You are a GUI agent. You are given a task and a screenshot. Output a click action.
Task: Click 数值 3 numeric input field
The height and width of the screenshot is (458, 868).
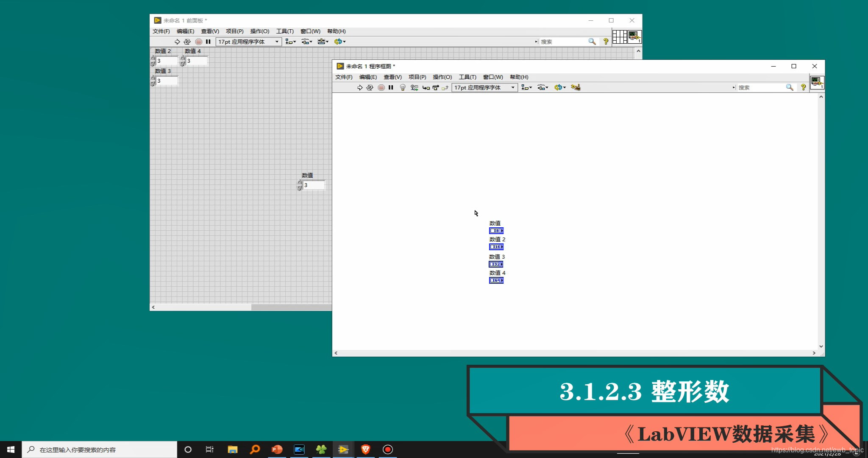[167, 81]
